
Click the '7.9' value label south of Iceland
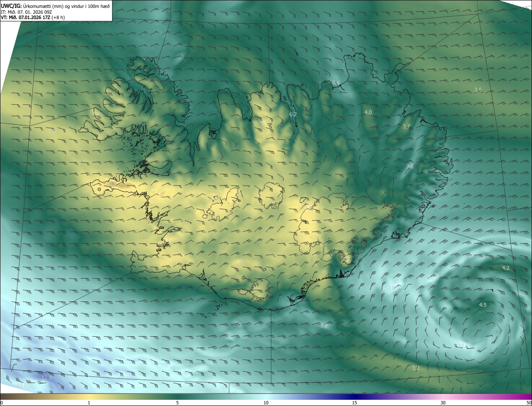tap(324, 327)
